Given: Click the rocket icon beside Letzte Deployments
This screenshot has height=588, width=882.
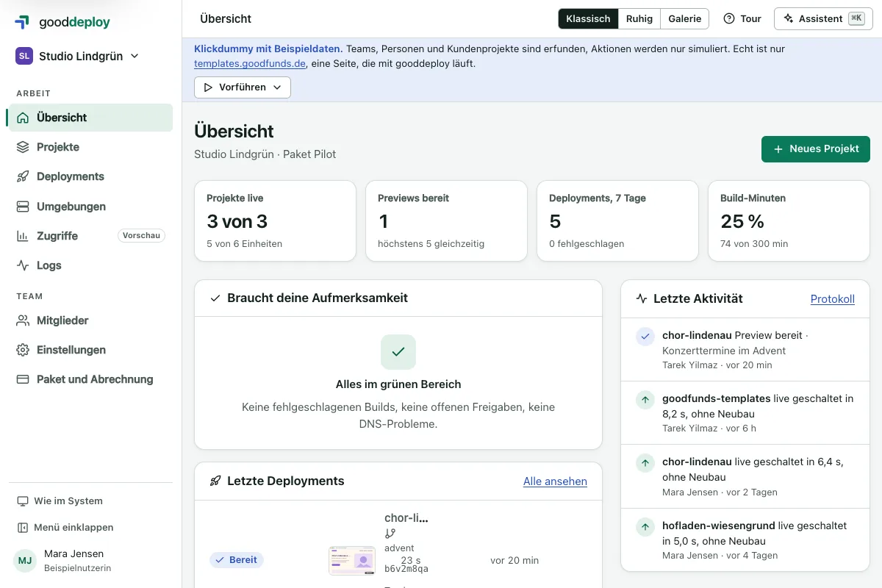Looking at the screenshot, I should [215, 481].
